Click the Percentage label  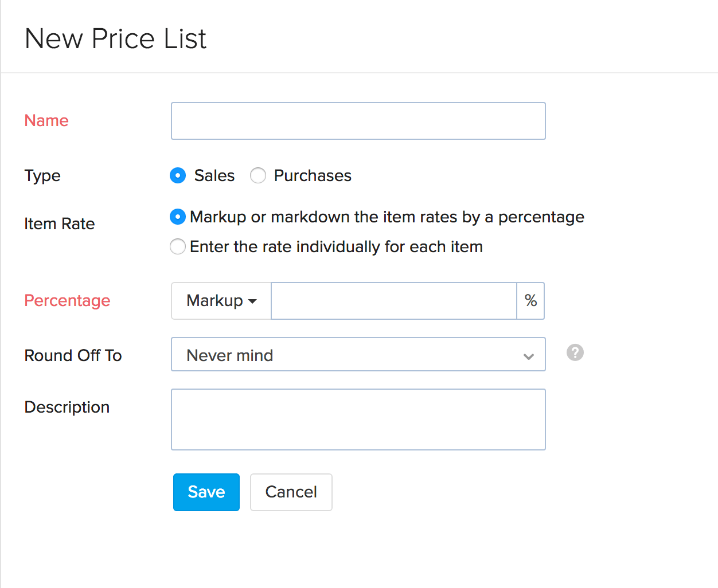[x=67, y=300]
